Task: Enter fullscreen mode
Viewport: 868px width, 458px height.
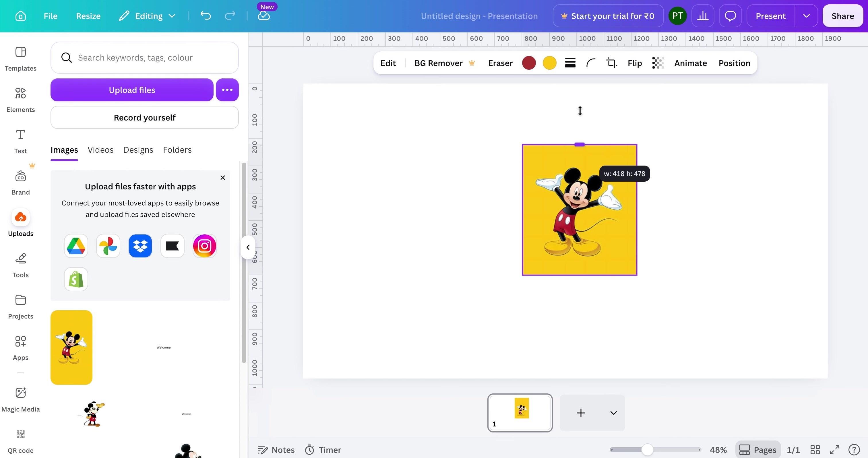Action: (834, 450)
